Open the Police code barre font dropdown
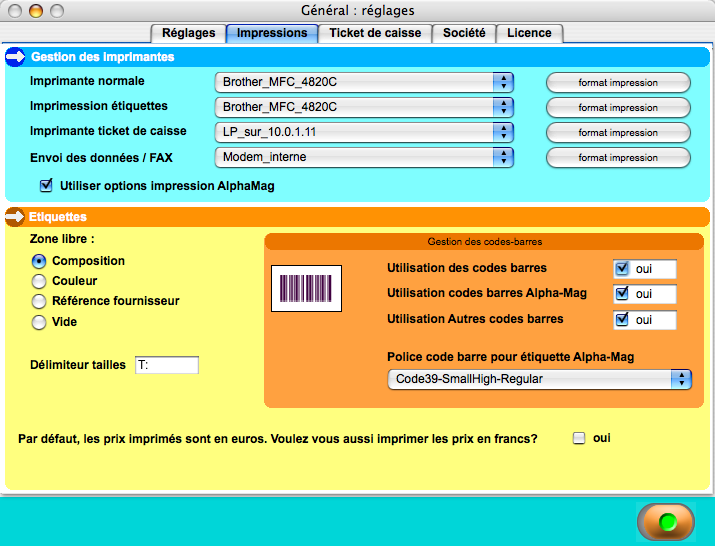 click(539, 380)
